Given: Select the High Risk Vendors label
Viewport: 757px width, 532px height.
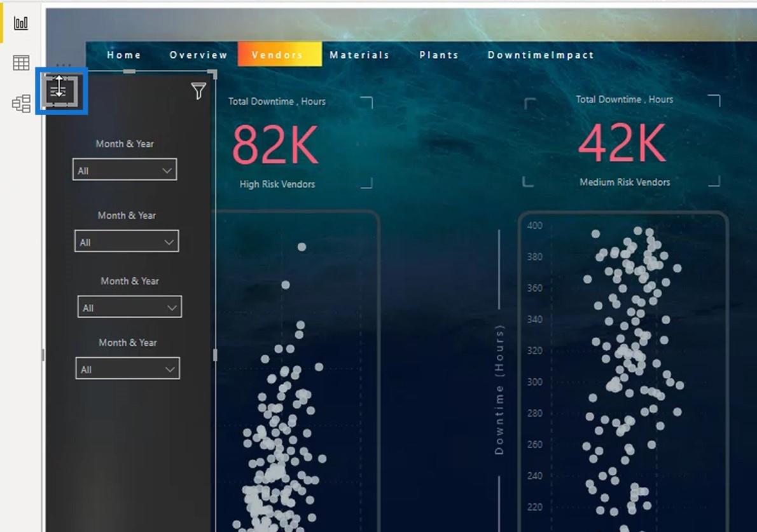Looking at the screenshot, I should click(277, 184).
